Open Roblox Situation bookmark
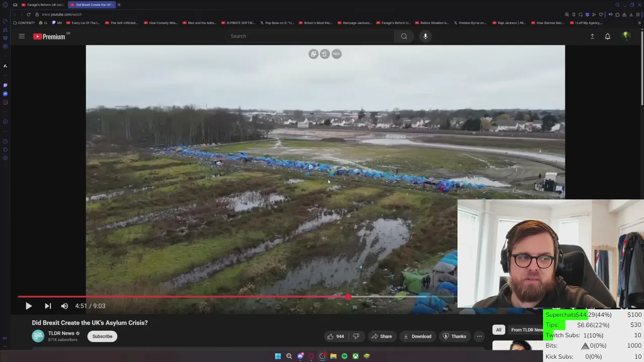Viewport: 644px width, 362px height. (432, 23)
